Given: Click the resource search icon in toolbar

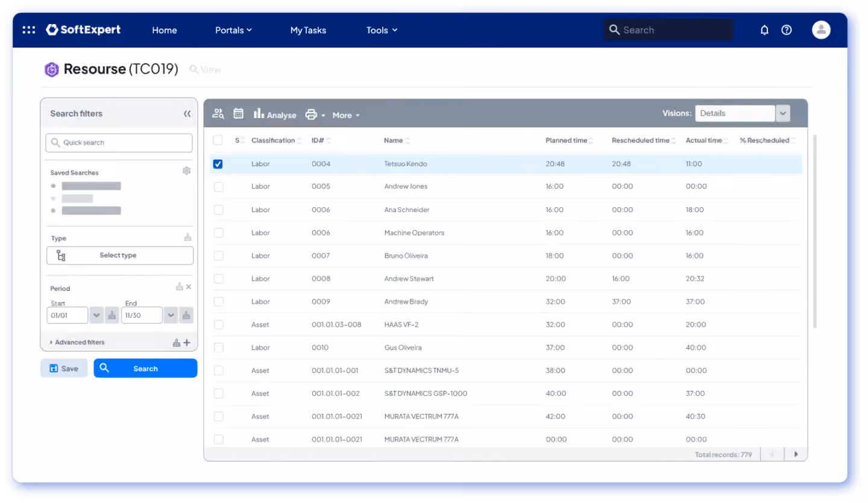Looking at the screenshot, I should pyautogui.click(x=218, y=113).
